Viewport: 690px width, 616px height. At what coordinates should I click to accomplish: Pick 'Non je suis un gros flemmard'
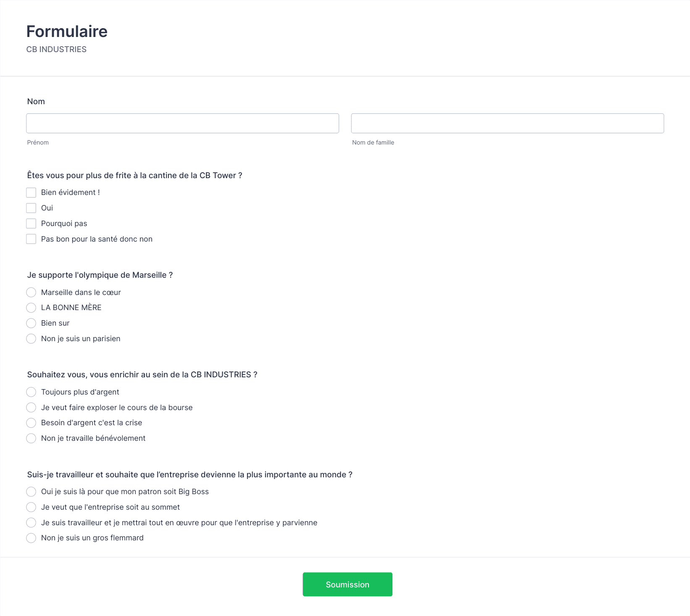tap(31, 538)
